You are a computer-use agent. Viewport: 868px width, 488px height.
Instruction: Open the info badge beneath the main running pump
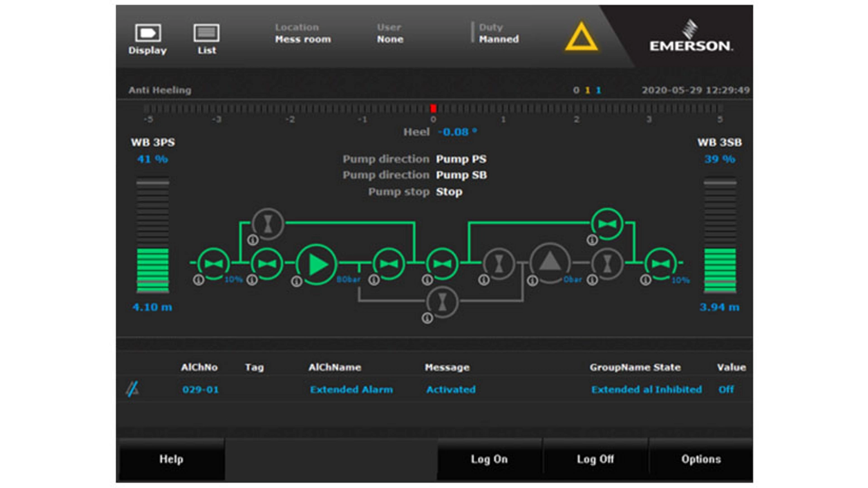point(296,282)
